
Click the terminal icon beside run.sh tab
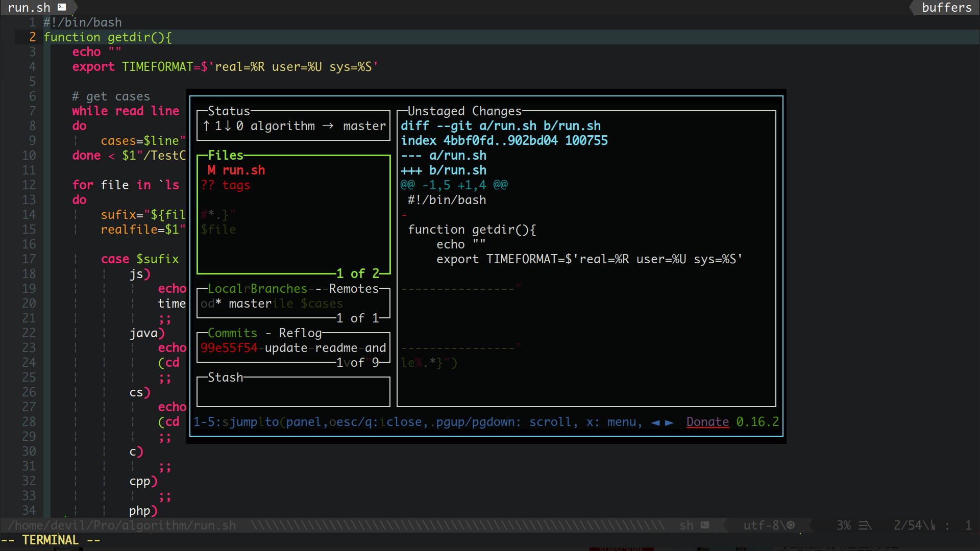[62, 7]
